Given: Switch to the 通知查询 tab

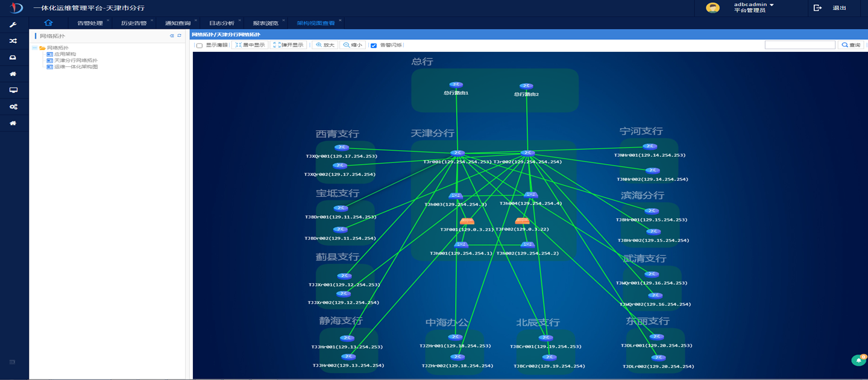Looking at the screenshot, I should (177, 23).
